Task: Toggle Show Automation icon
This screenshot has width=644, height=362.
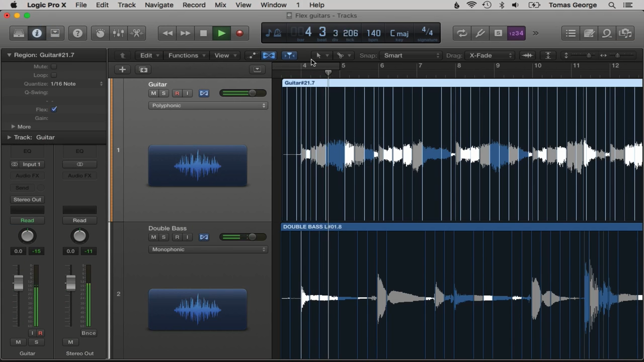Action: [x=252, y=55]
